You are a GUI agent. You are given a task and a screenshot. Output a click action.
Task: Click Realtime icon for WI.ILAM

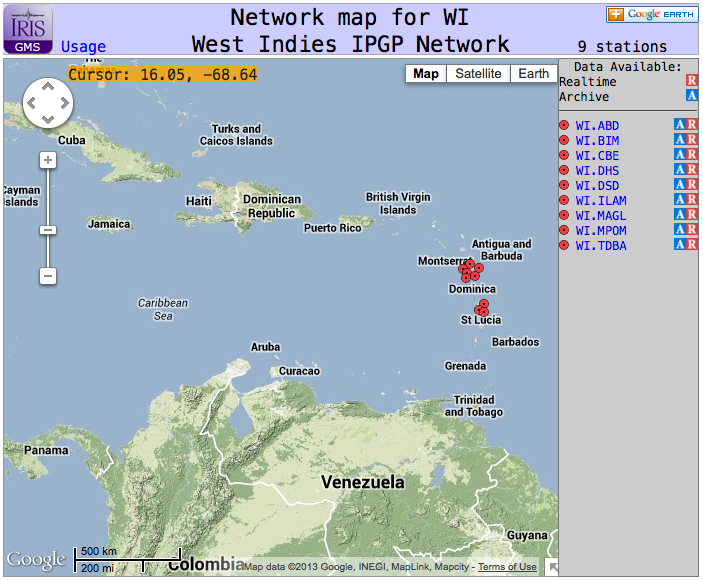click(x=692, y=199)
